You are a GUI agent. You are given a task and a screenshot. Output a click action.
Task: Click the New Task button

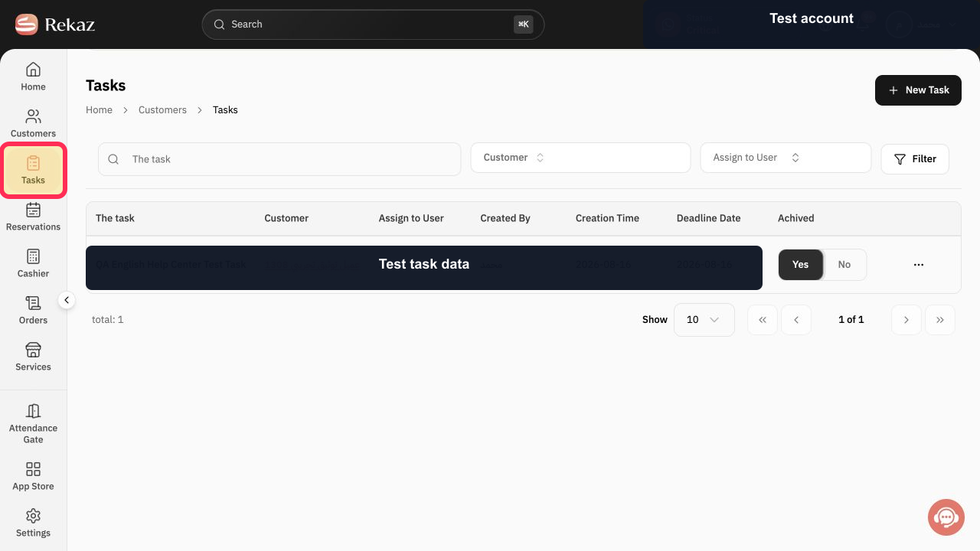(918, 90)
